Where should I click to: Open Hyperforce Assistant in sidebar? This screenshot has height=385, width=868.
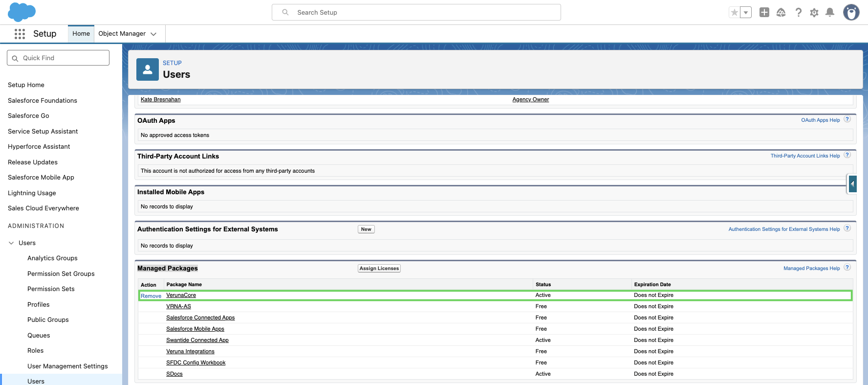point(39,147)
